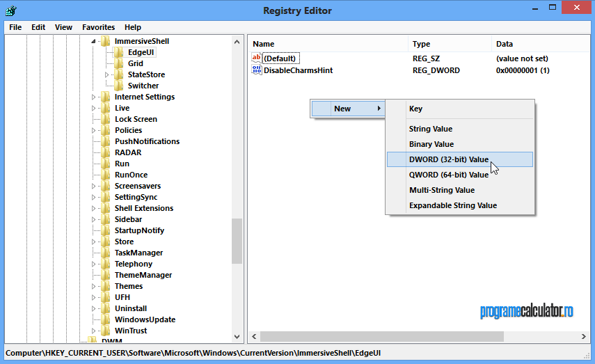The image size is (595, 364).
Task: Select the RunOnce key
Action: [x=132, y=175]
